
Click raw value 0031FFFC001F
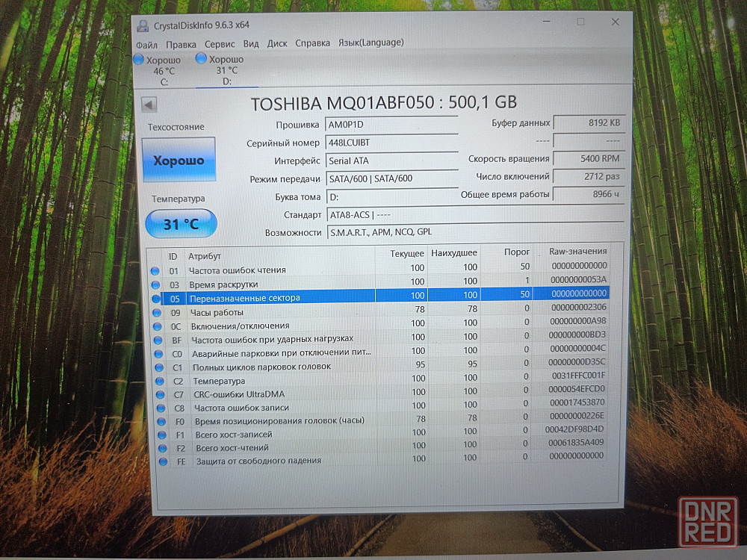coord(578,376)
